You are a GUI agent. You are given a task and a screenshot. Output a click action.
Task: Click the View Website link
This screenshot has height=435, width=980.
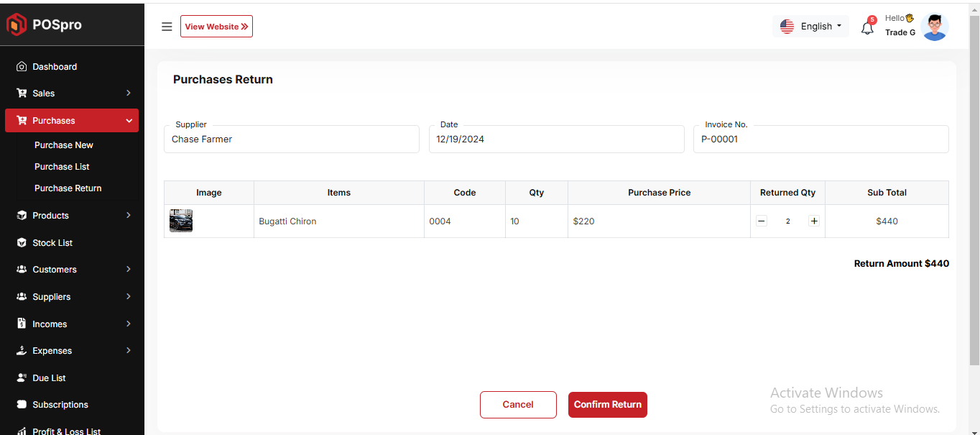(216, 27)
